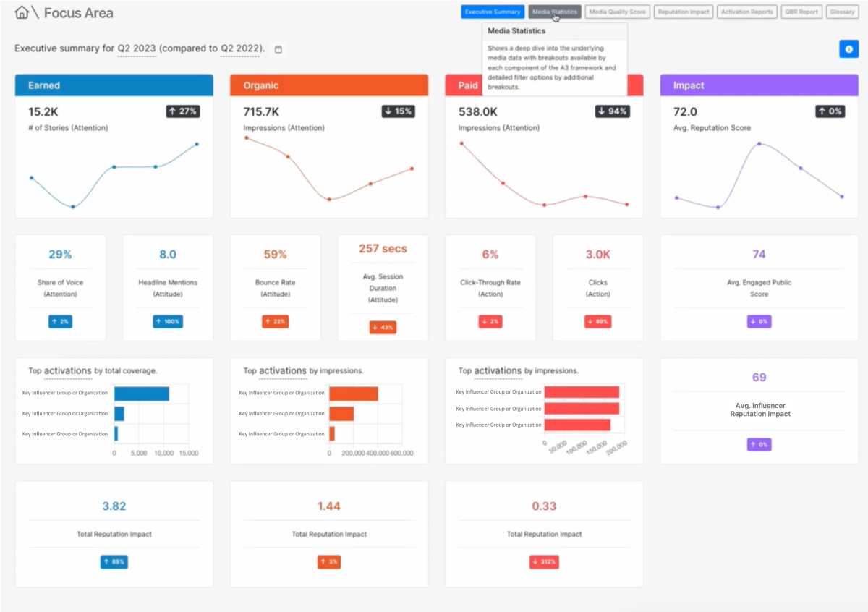Image resolution: width=868 pixels, height=612 pixels.
Task: Click the home icon beside Focus Area
Action: [22, 12]
